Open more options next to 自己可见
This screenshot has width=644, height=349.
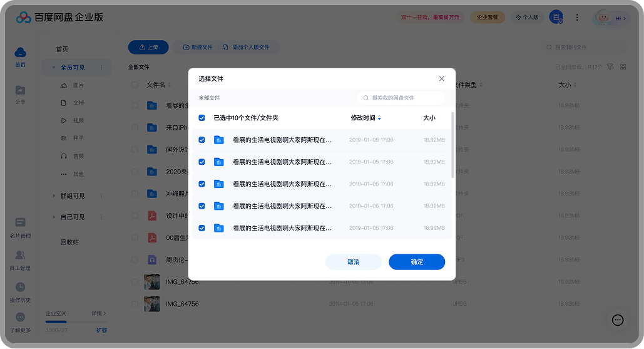(x=101, y=217)
